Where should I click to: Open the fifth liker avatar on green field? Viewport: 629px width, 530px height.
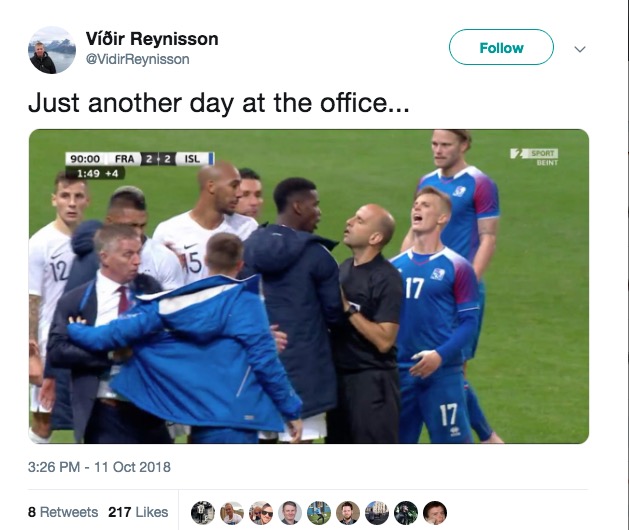(x=319, y=513)
